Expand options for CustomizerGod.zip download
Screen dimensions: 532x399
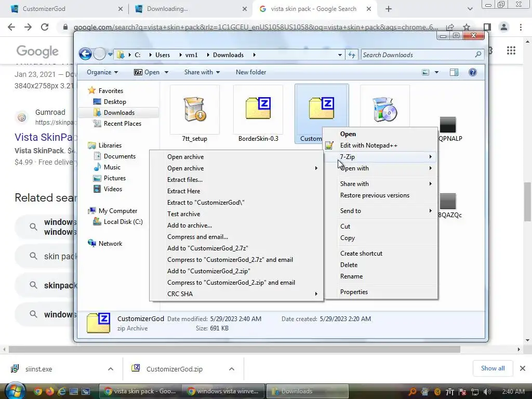232,369
